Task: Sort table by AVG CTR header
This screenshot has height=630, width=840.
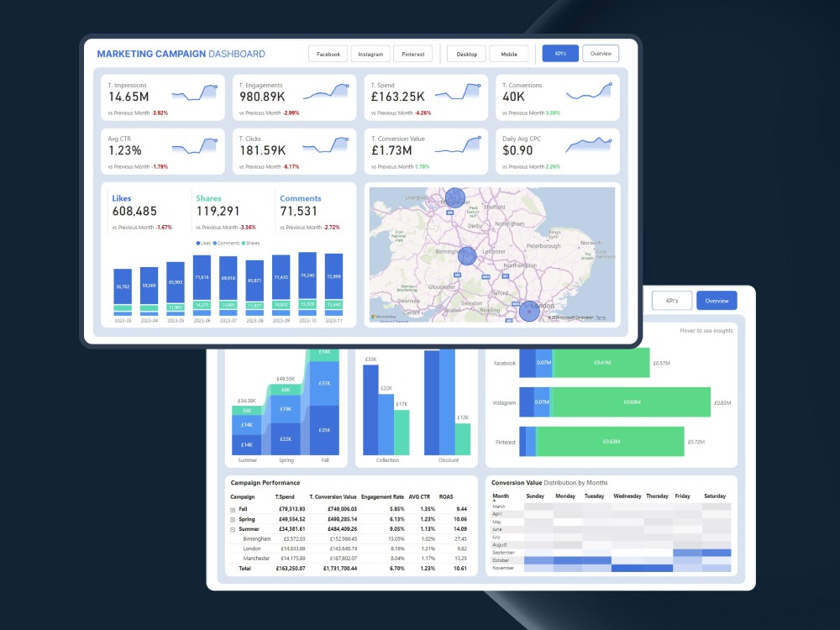Action: point(419,497)
